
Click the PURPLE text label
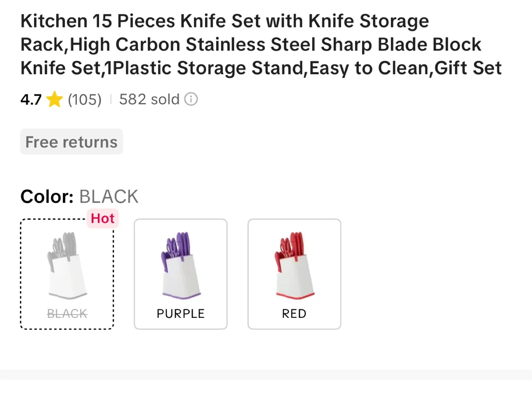coord(180,313)
